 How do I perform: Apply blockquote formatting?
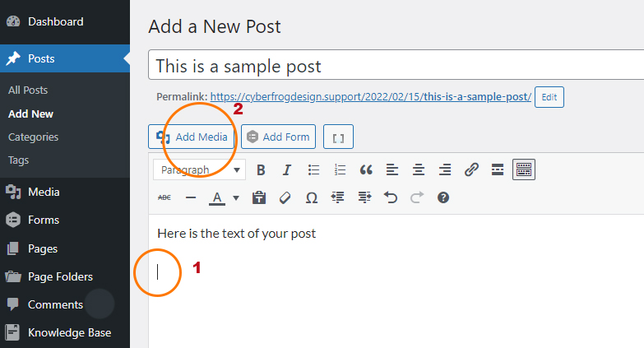(366, 170)
